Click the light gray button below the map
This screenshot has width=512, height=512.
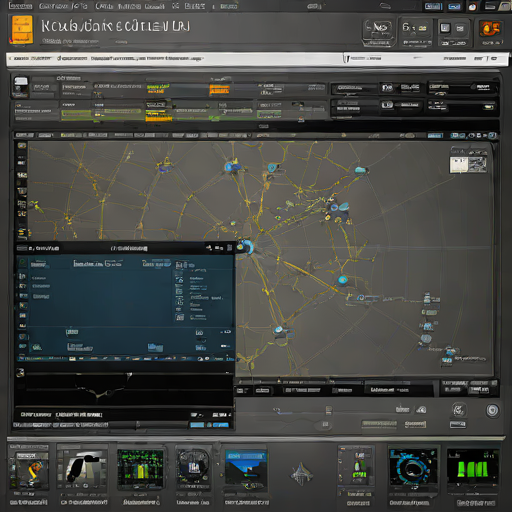click(x=457, y=424)
